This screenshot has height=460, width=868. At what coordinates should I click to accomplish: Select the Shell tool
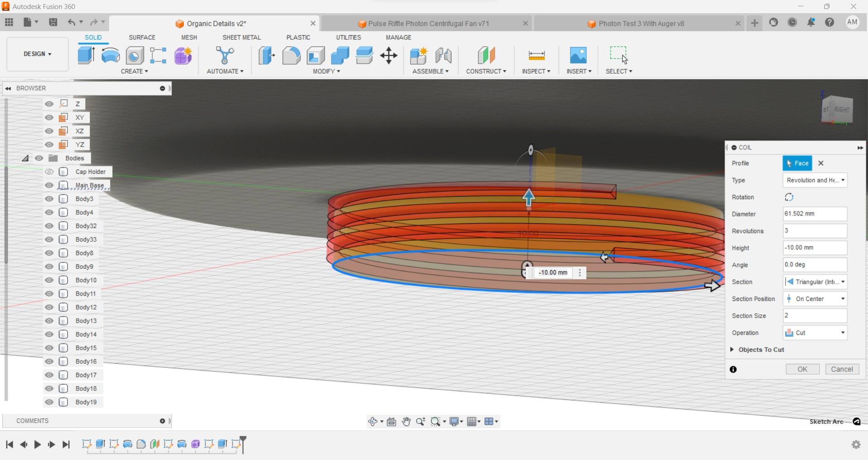coord(316,56)
